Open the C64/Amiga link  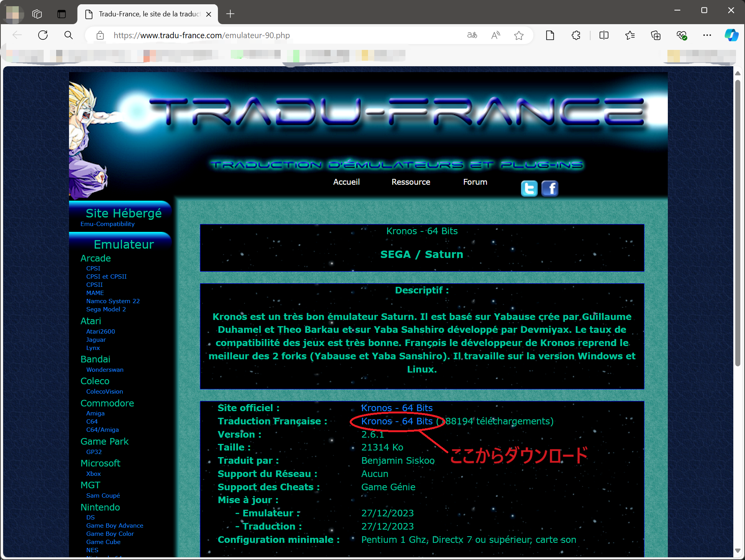(x=103, y=430)
